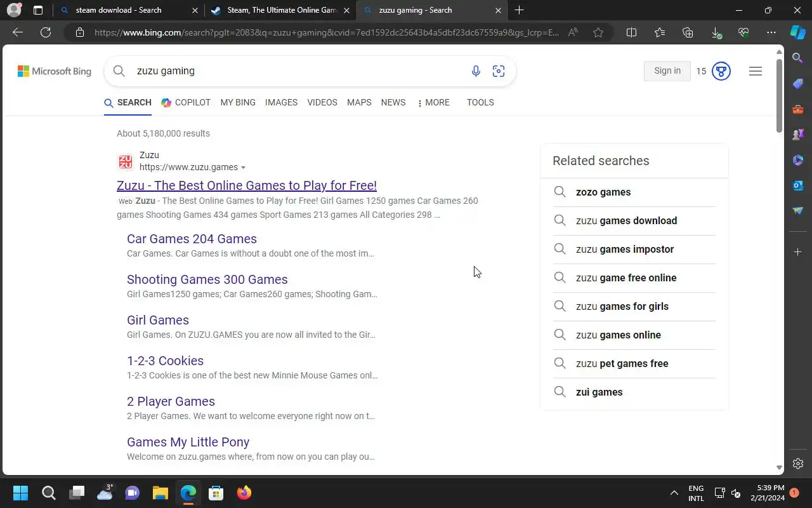Viewport: 812px width, 508px height.
Task: Open Shooting Games 300 Games link
Action: click(207, 279)
